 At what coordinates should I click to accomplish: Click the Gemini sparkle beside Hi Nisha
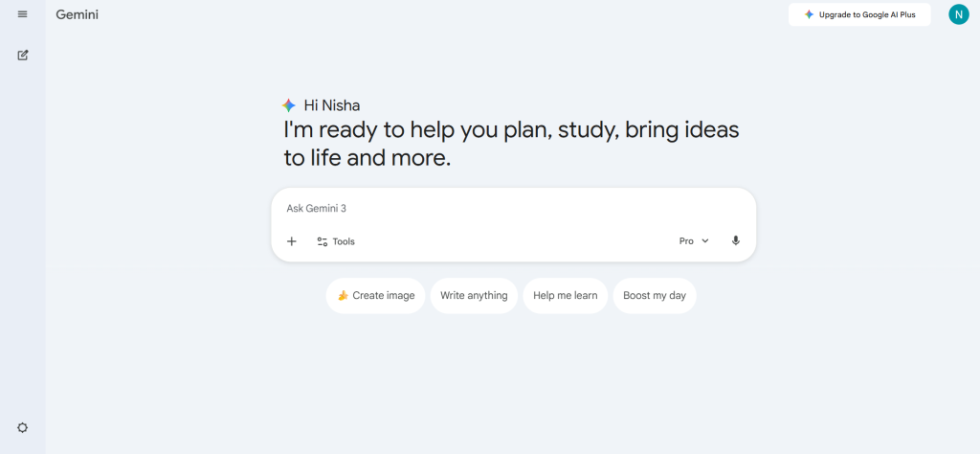(x=289, y=105)
